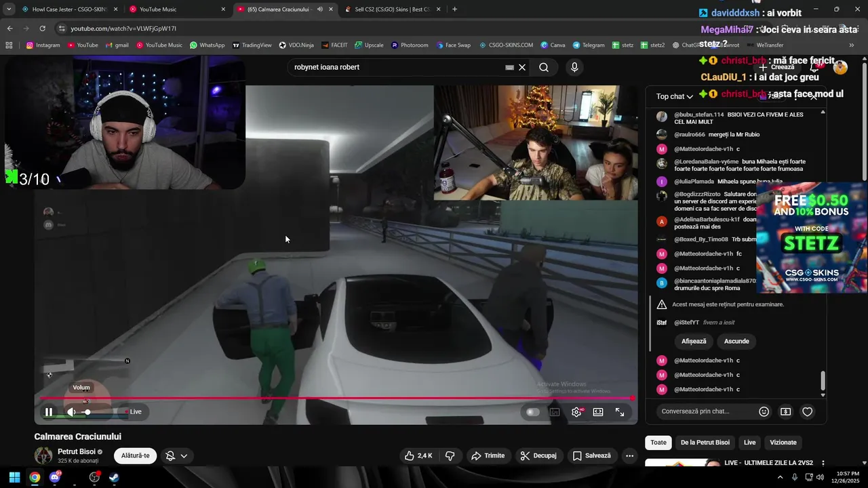868x488 pixels.
Task: Mute the video with the speaker icon
Action: (71, 411)
